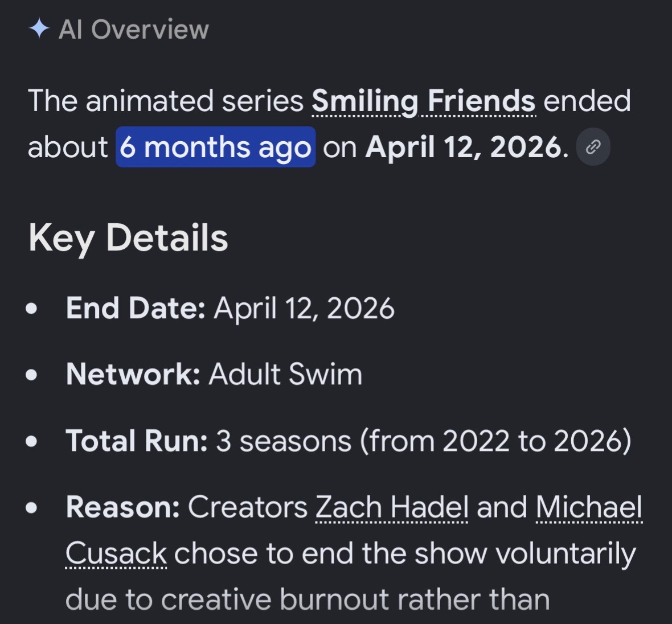The width and height of the screenshot is (672, 624).
Task: Click the bullet beside Network
Action: tap(31, 375)
